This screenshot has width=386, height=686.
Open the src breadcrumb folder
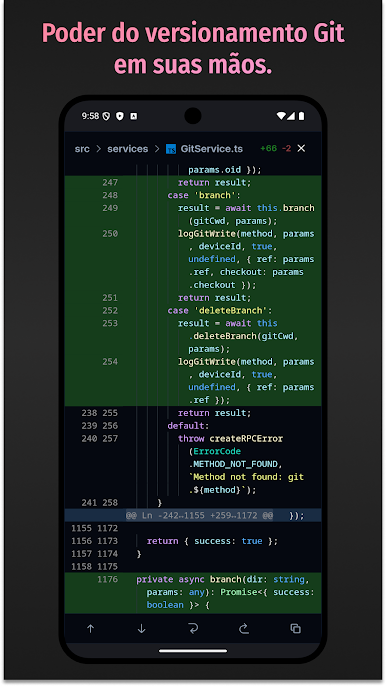tap(82, 149)
